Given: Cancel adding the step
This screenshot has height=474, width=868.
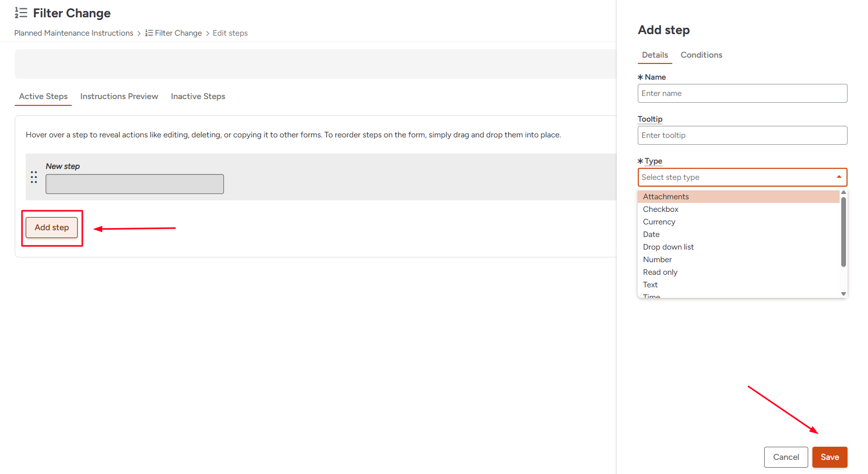Looking at the screenshot, I should [786, 457].
